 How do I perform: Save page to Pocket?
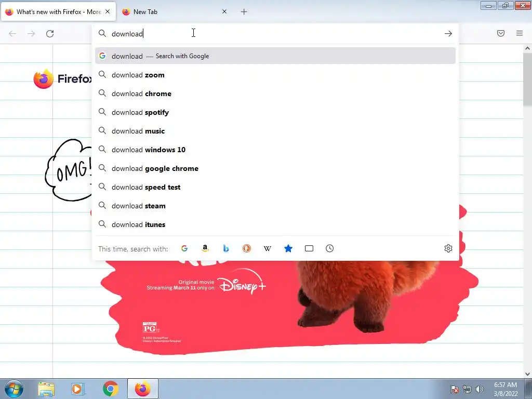(501, 33)
